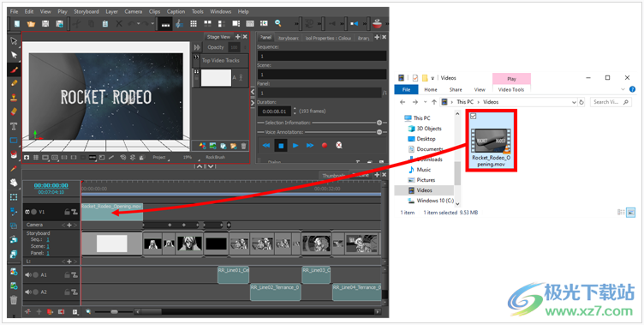This screenshot has height=325, width=644.
Task: Open the Explorer Video Tools tab
Action: click(x=511, y=89)
